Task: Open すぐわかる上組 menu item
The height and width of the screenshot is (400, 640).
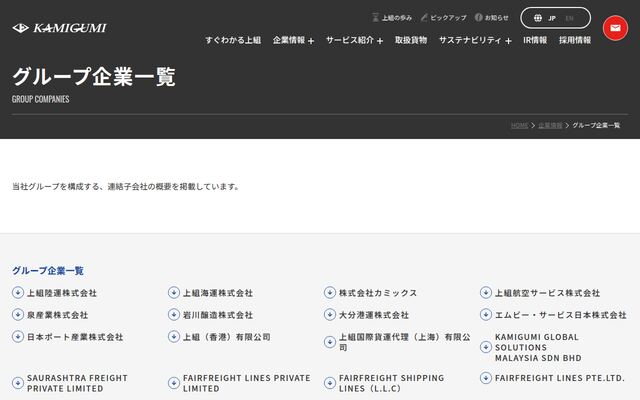Action: coord(233,40)
